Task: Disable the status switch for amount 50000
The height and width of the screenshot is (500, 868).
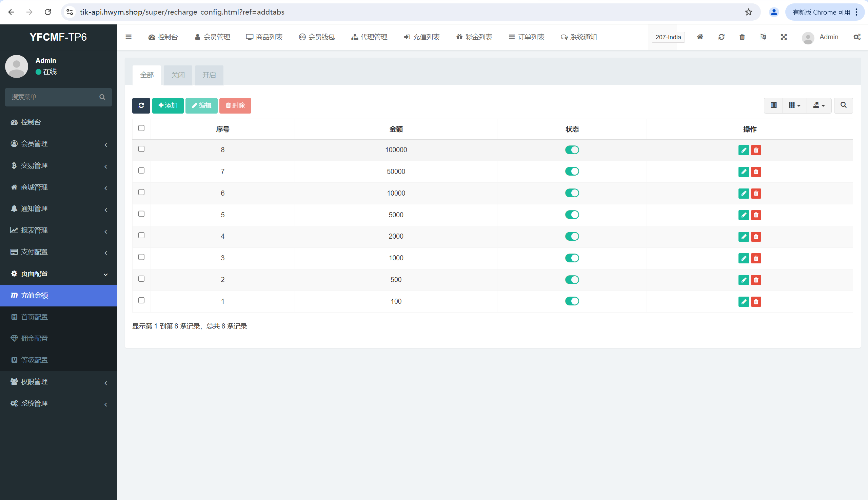Action: click(572, 172)
